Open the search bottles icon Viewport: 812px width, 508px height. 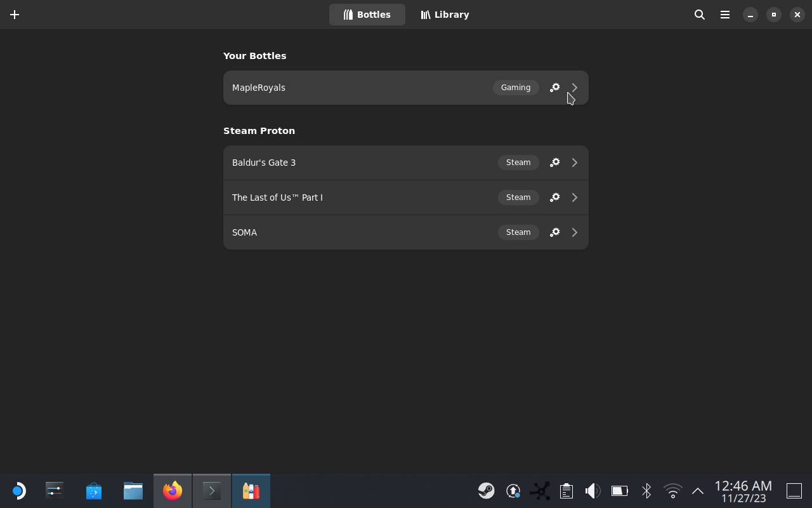(700, 15)
